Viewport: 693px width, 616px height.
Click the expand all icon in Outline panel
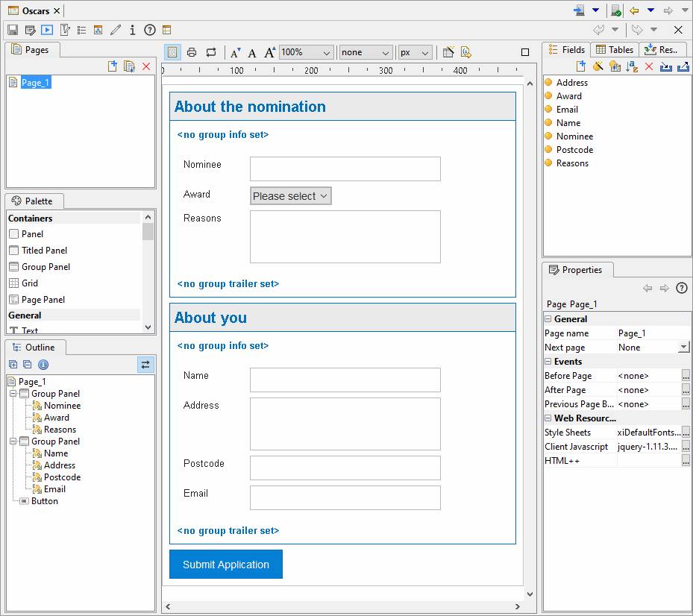(13, 365)
